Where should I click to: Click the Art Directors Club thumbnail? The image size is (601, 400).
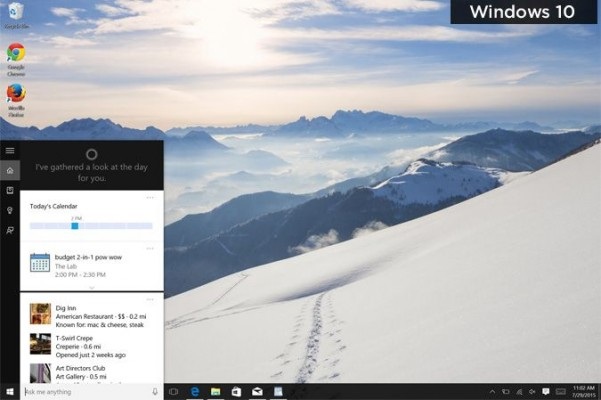click(x=40, y=373)
